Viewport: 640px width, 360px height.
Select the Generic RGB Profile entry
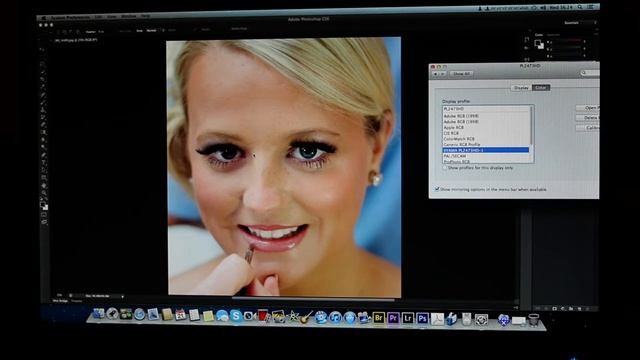pos(486,144)
